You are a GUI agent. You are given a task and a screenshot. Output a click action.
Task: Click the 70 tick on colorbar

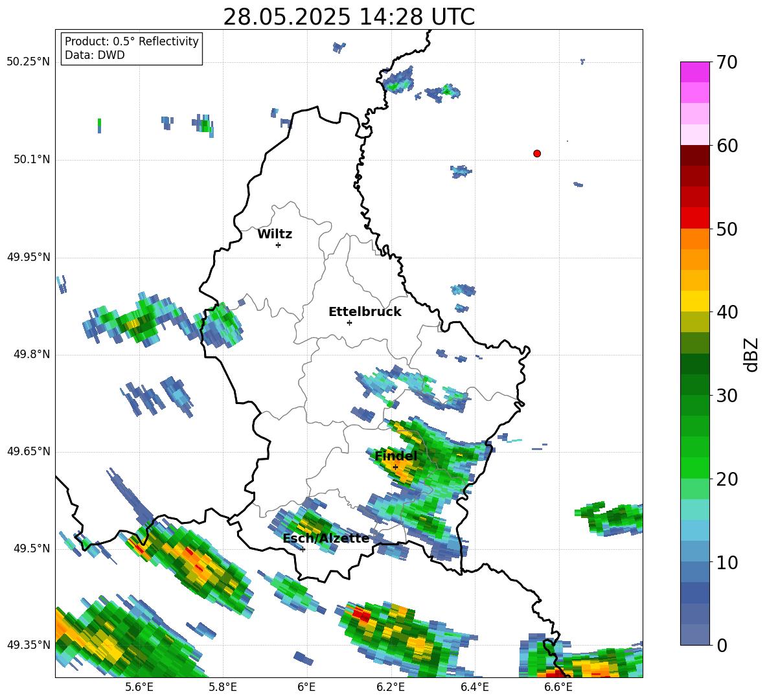tap(727, 62)
